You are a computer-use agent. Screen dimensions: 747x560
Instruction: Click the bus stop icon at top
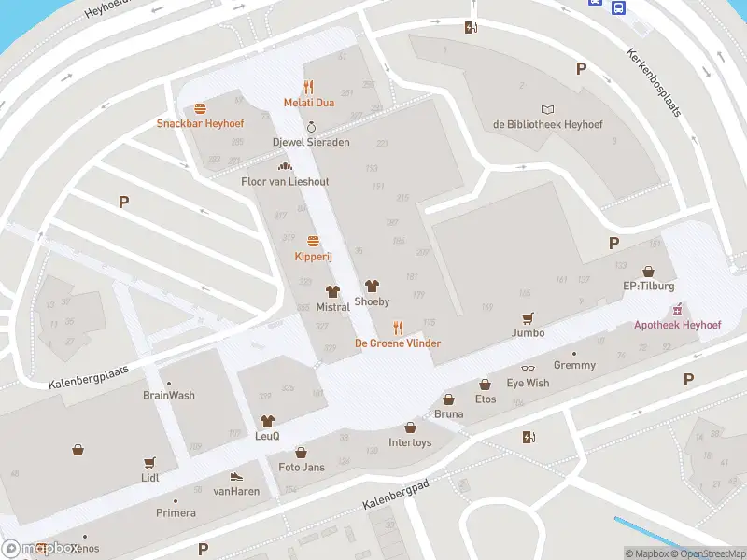(618, 7)
